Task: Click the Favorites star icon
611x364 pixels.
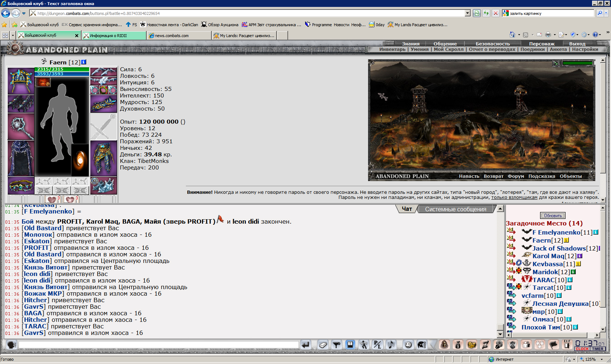Action: point(4,25)
